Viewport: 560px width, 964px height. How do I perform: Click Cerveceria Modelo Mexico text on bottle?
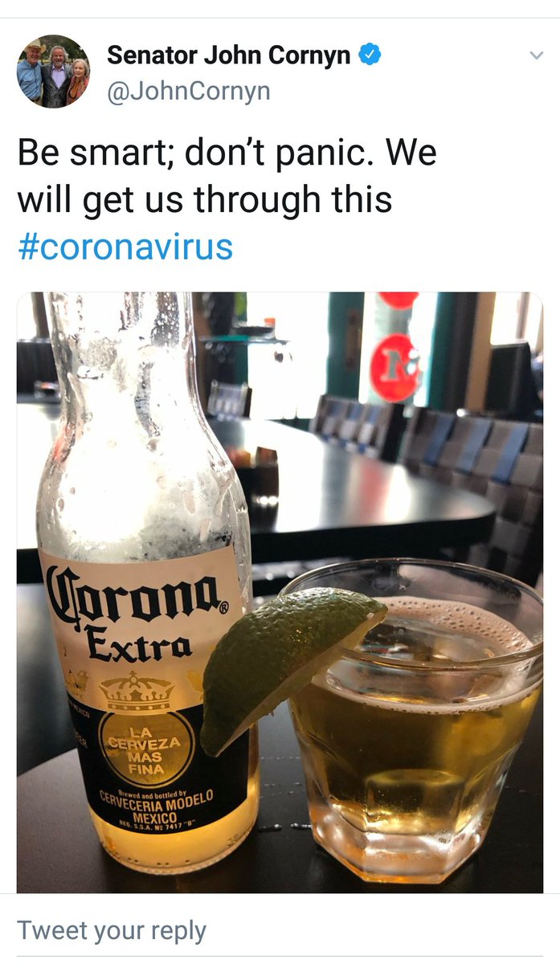156,805
